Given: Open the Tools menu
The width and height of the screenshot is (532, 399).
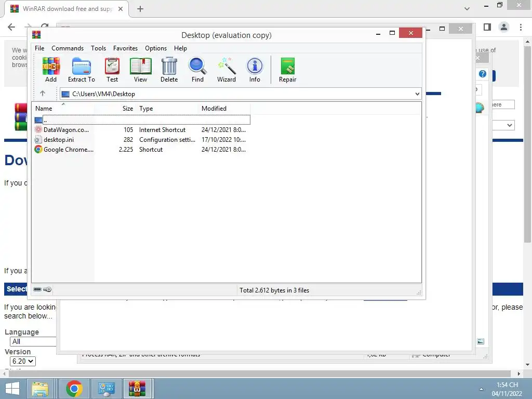Looking at the screenshot, I should [98, 48].
